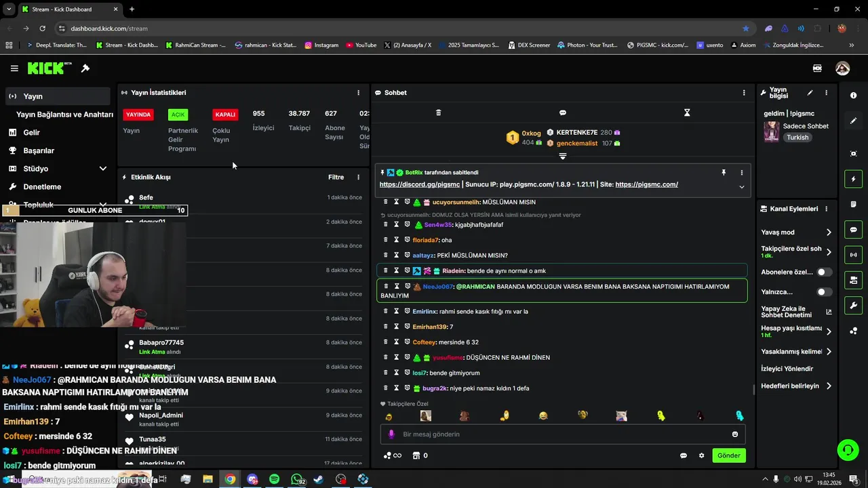
Task: Click the Steam icon in the taskbar
Action: [319, 479]
